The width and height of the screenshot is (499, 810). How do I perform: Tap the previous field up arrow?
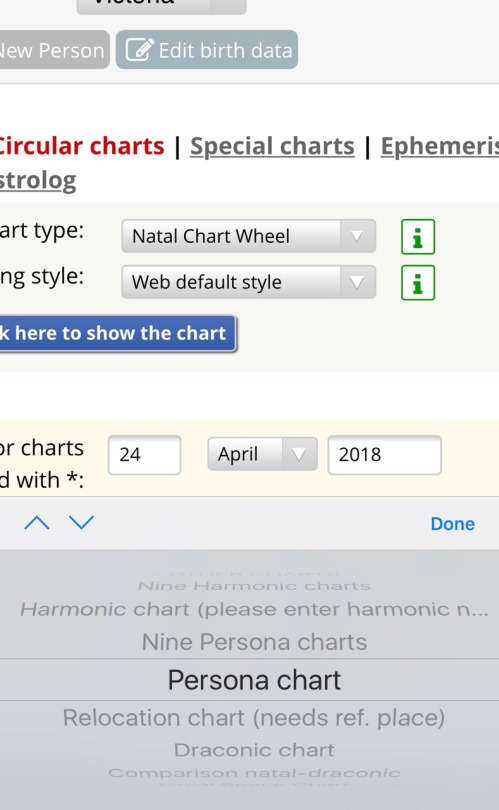(37, 523)
